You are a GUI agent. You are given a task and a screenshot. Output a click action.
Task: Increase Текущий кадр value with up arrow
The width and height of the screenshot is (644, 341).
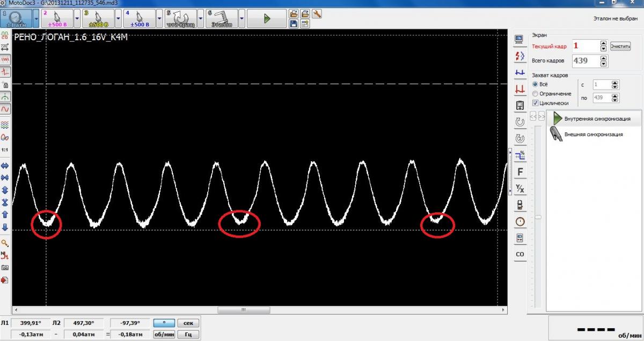pos(604,43)
